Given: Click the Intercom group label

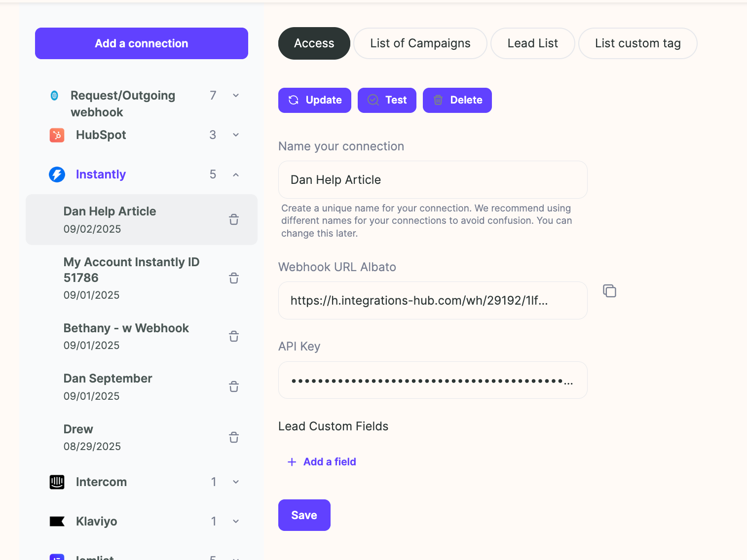Looking at the screenshot, I should click(101, 482).
